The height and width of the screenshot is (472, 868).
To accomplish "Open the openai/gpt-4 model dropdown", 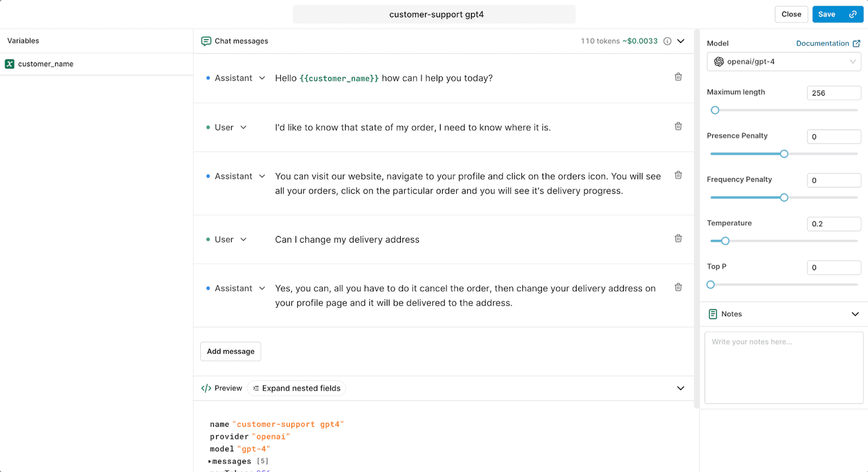I will point(783,62).
